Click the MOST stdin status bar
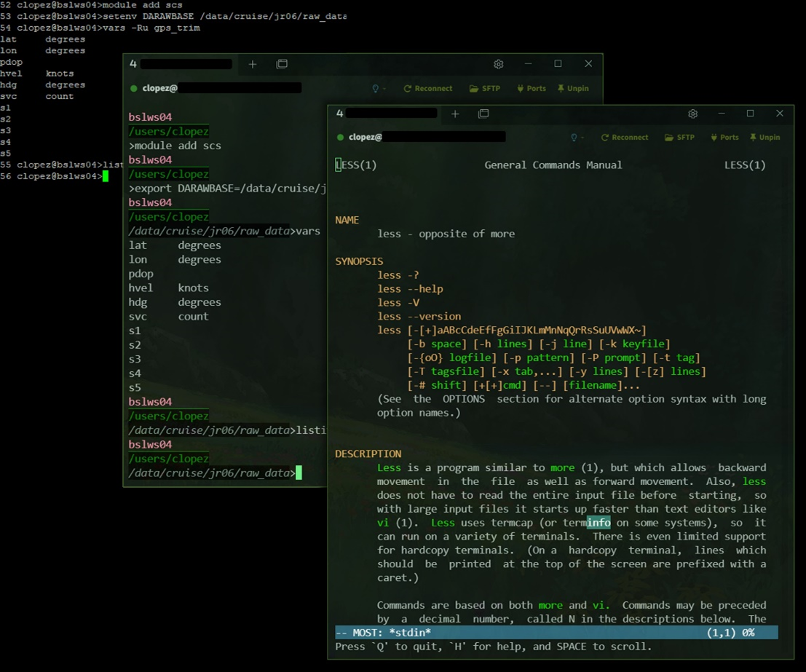This screenshot has width=806, height=672. point(556,633)
